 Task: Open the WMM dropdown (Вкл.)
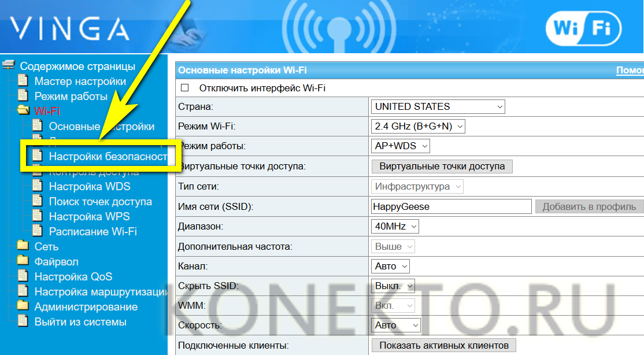393,306
